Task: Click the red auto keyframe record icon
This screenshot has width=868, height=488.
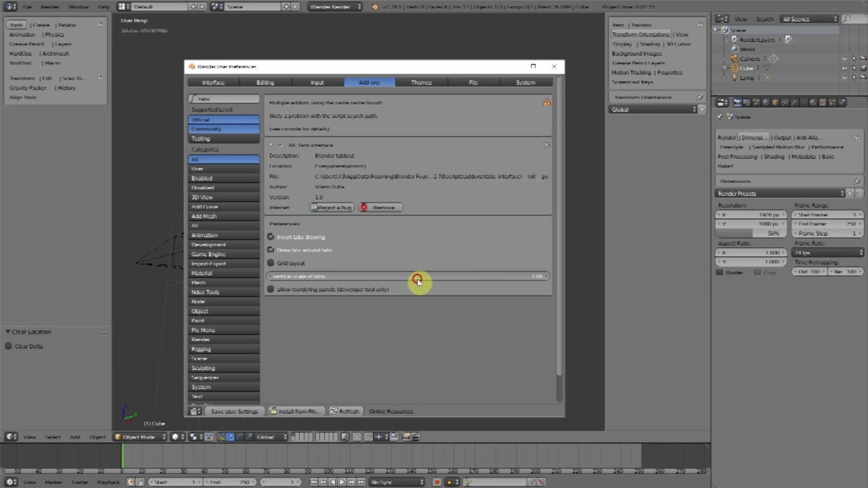Action: 437,482
